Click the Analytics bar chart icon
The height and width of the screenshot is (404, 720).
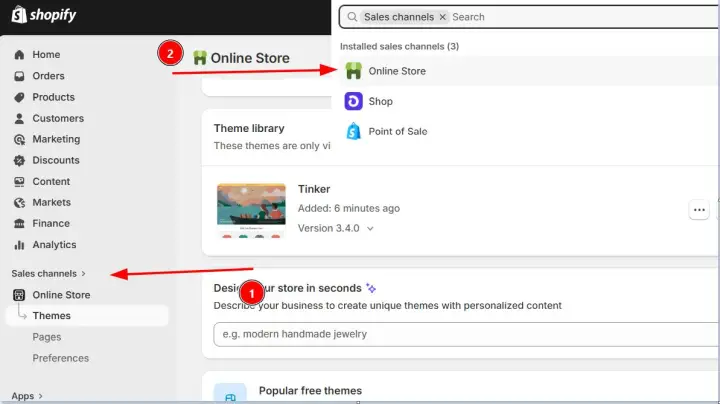tap(19, 245)
